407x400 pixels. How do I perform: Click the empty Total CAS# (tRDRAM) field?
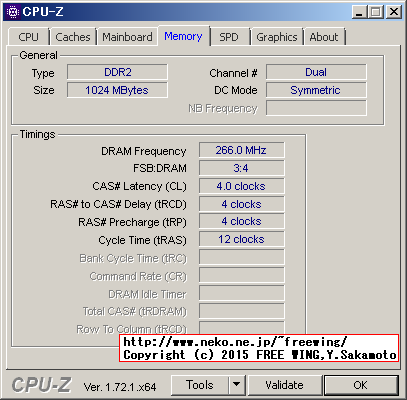click(242, 311)
